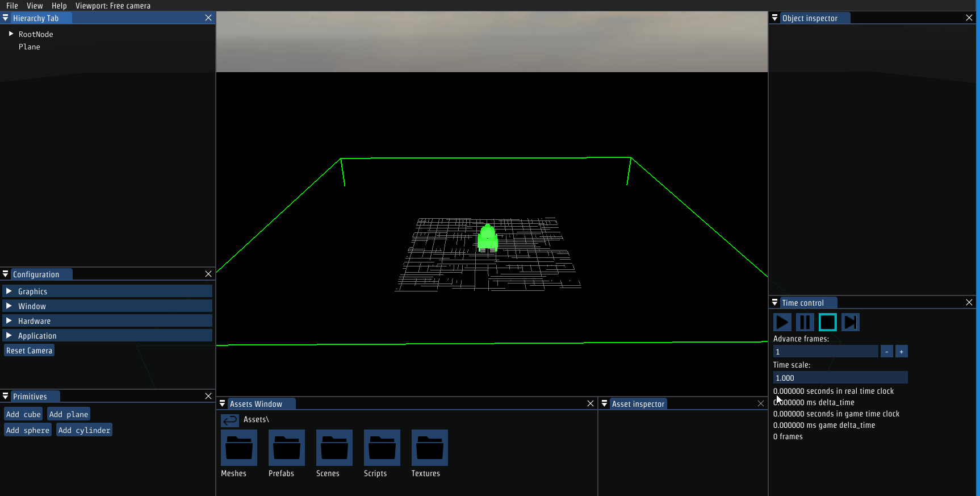Collapse the Assets Window panel triangle
The height and width of the screenshot is (496, 980).
coord(223,403)
